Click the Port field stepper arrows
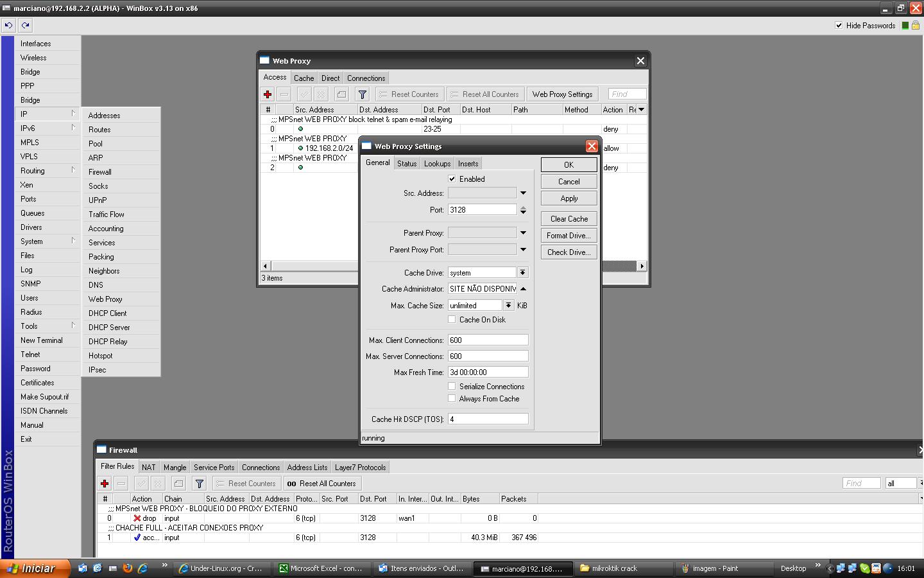 click(523, 210)
